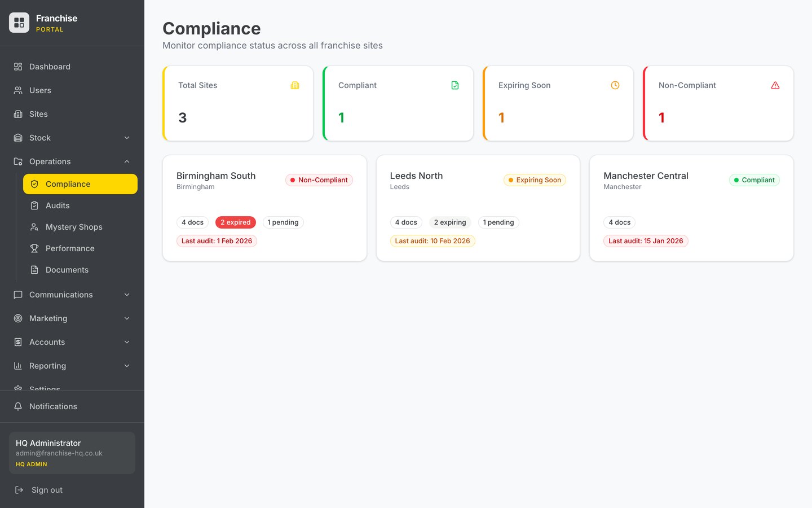Open the Manchester Central site card

(691, 208)
